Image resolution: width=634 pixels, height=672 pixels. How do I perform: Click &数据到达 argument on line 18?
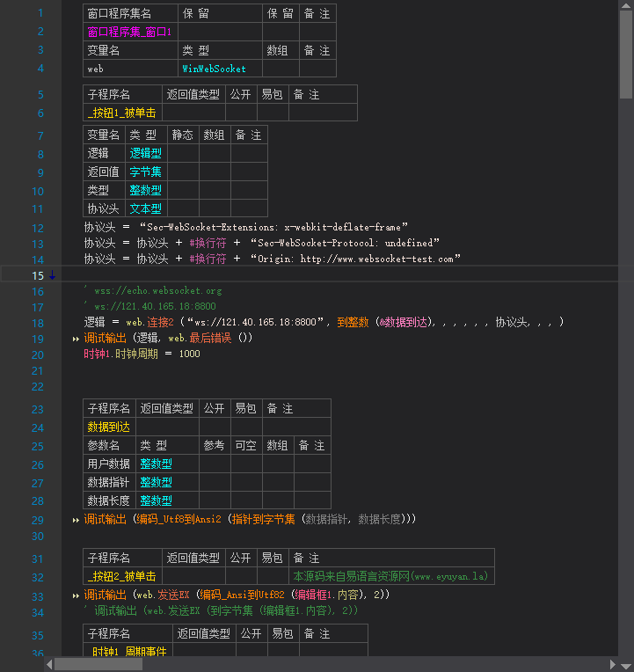[404, 322]
